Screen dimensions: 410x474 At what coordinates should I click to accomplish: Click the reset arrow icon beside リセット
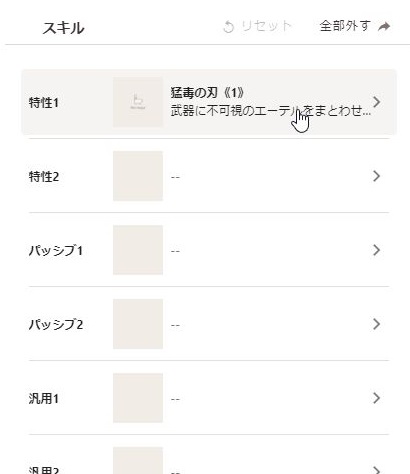tap(228, 27)
